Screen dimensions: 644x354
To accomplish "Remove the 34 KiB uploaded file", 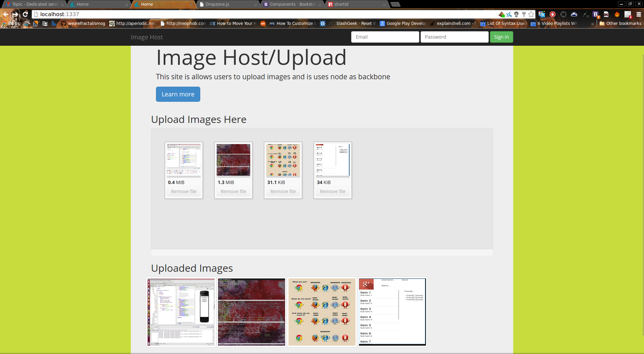I will 333,191.
